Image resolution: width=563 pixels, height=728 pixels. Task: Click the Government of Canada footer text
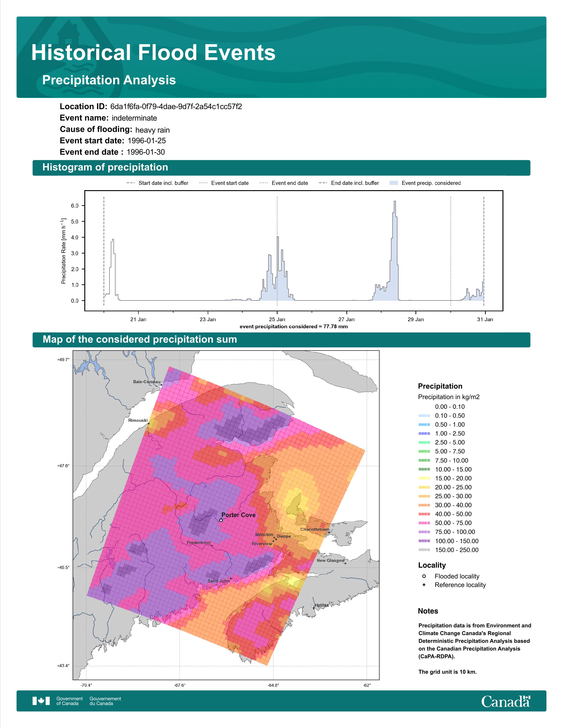pyautogui.click(x=69, y=701)
